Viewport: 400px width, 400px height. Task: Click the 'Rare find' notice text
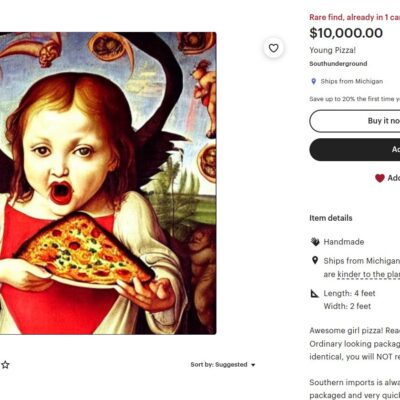355,17
